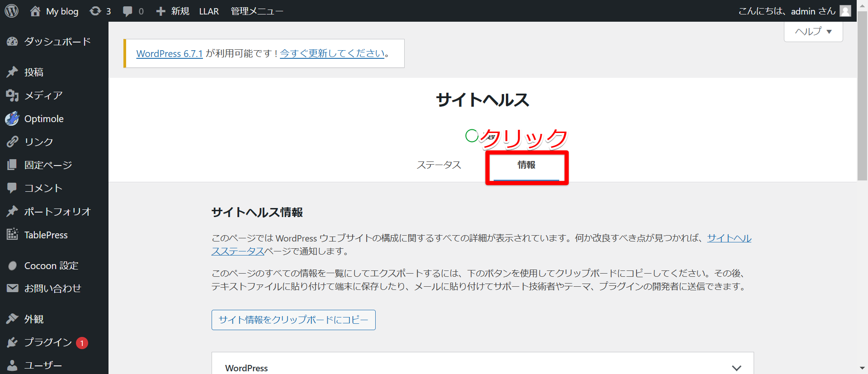This screenshot has width=868, height=374.
Task: Click the リンク chain icon
Action: pos(12,142)
